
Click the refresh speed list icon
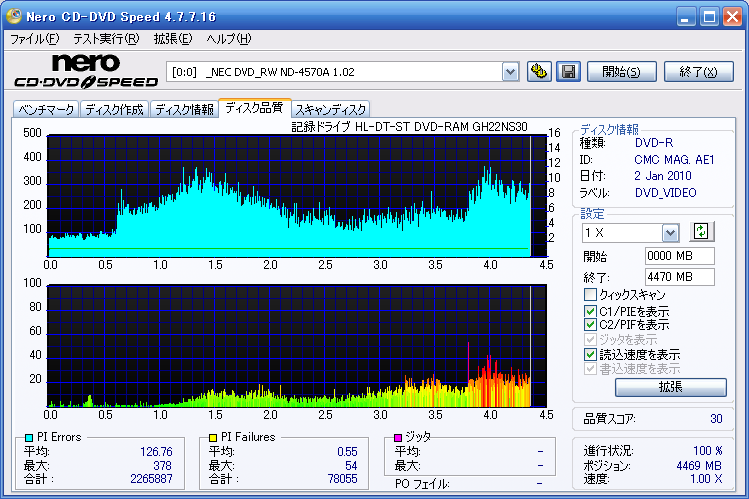[x=701, y=232]
